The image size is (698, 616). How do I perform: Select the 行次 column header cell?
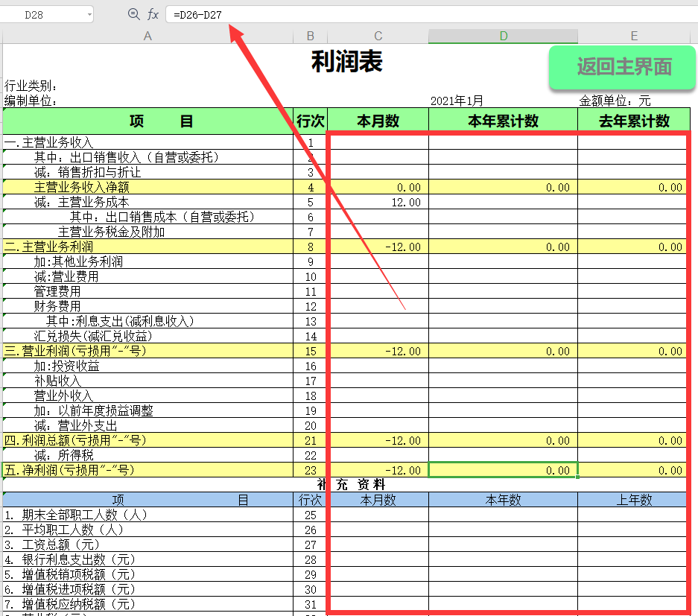[x=311, y=120]
